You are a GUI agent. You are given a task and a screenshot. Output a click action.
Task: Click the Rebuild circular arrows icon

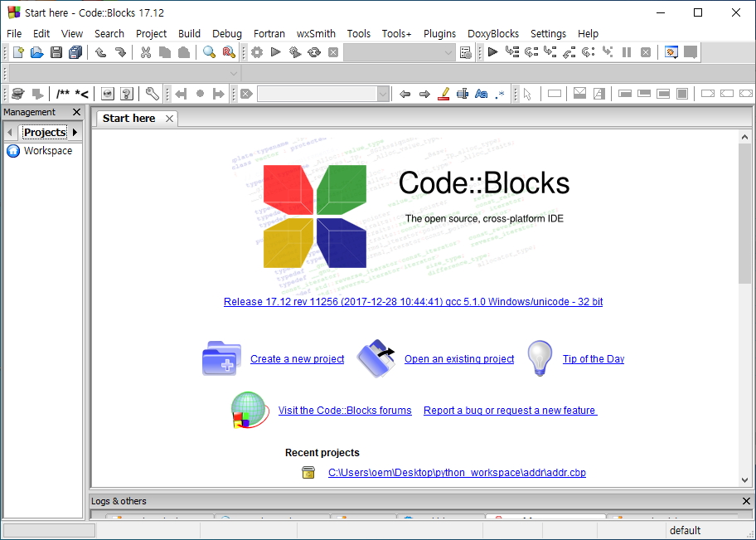pyautogui.click(x=314, y=52)
